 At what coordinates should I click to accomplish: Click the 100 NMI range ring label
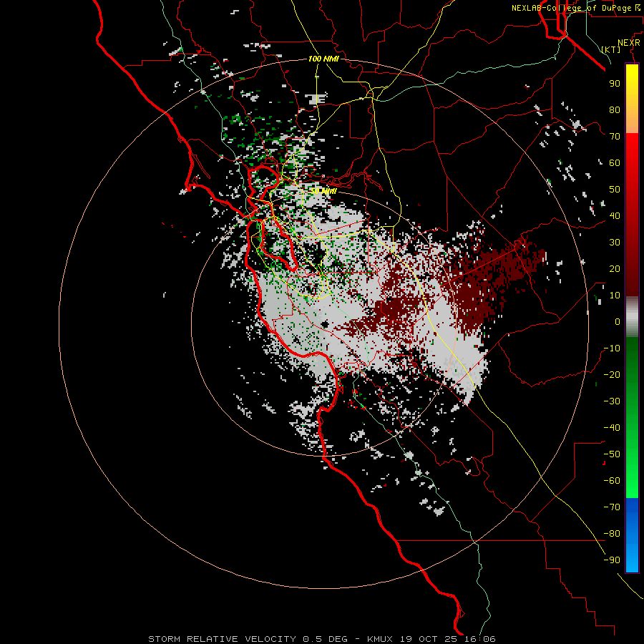[323, 59]
